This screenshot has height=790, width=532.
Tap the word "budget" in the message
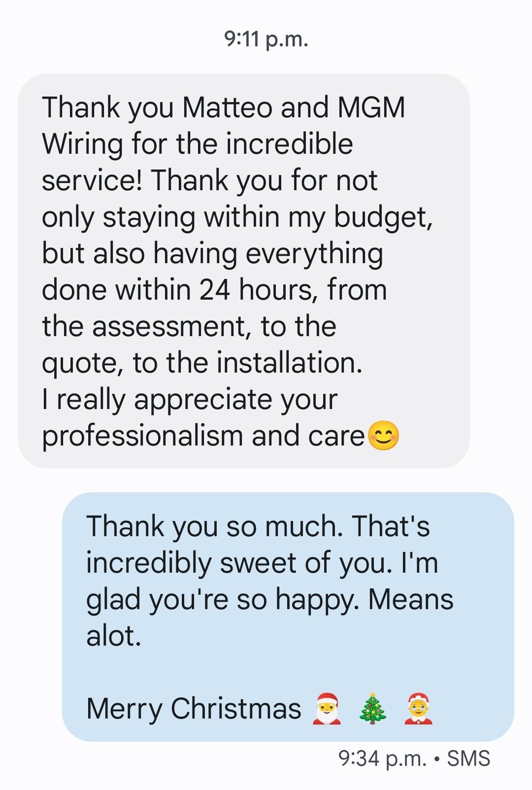tap(383, 217)
